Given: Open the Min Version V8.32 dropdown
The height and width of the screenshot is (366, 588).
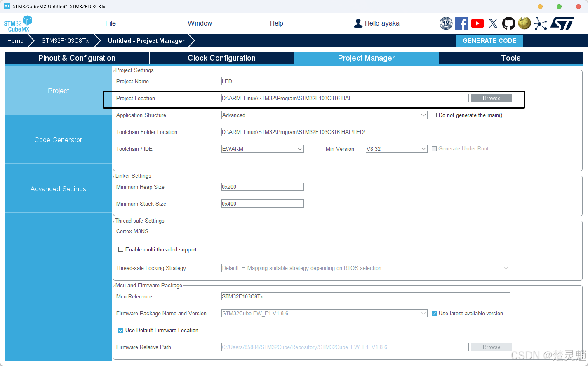Looking at the screenshot, I should click(x=397, y=149).
